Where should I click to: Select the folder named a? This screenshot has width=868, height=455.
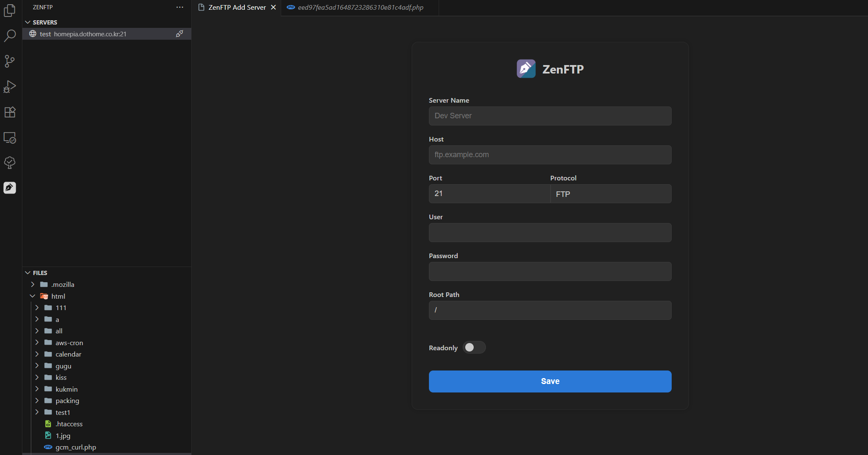[x=107, y=319]
